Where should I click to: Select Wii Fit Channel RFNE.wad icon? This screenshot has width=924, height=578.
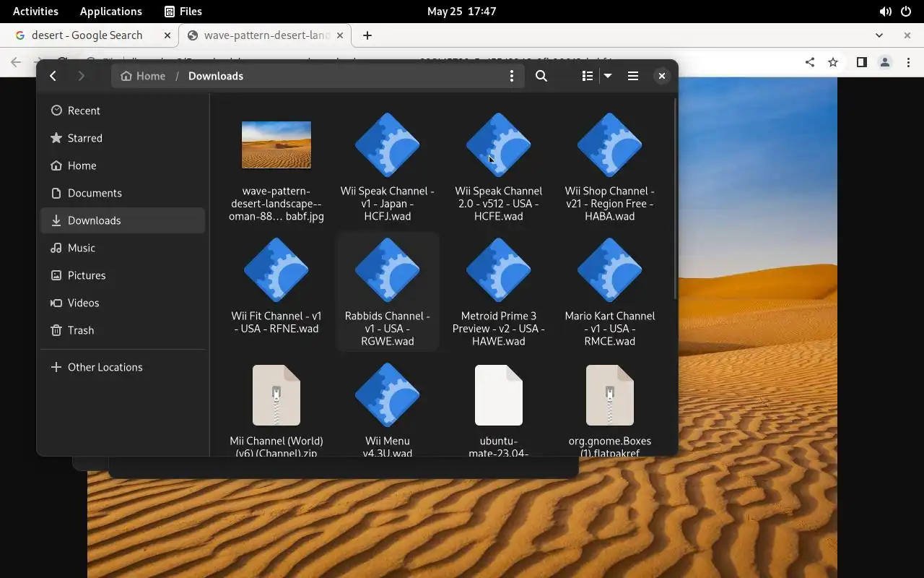click(276, 269)
